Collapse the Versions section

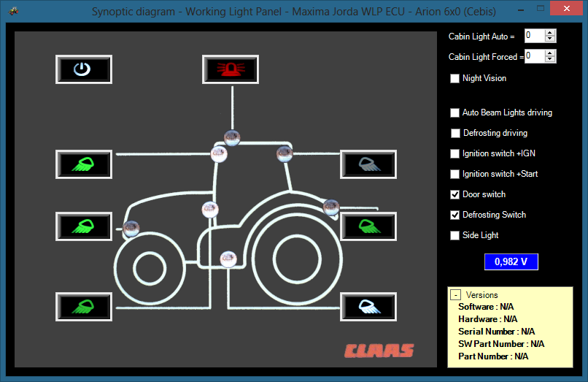click(456, 295)
